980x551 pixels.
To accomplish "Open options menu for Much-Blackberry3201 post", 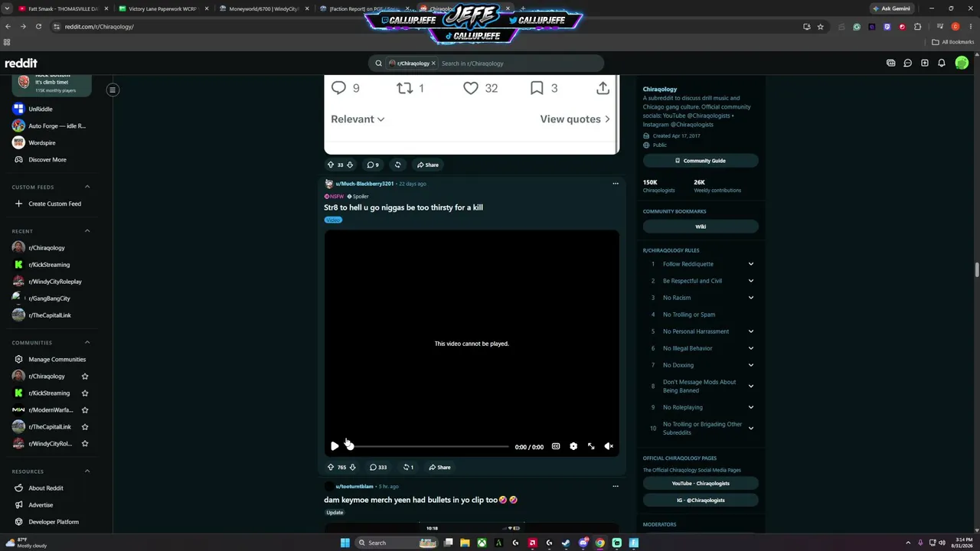I will 615,184.
